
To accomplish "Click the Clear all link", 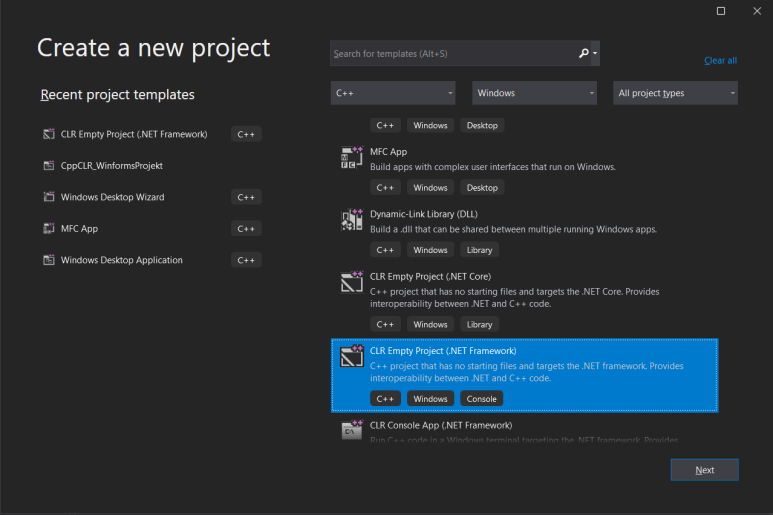I will coord(720,61).
